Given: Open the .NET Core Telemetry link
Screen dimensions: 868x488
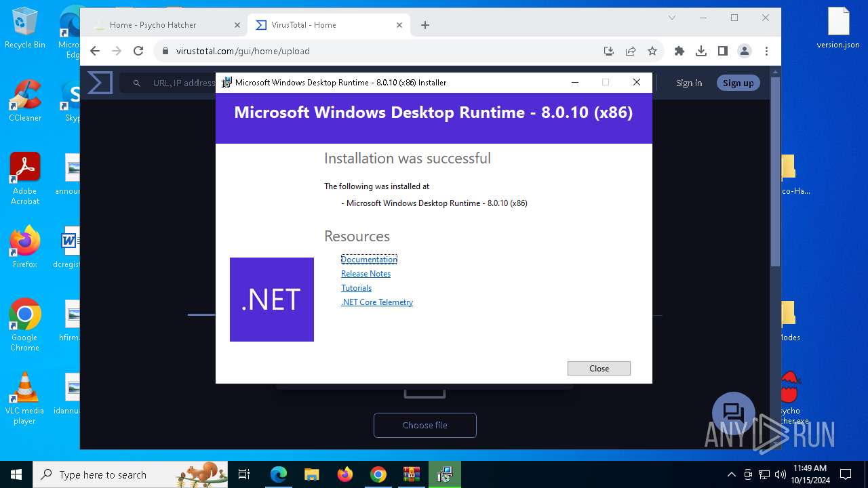Looking at the screenshot, I should click(x=377, y=302).
